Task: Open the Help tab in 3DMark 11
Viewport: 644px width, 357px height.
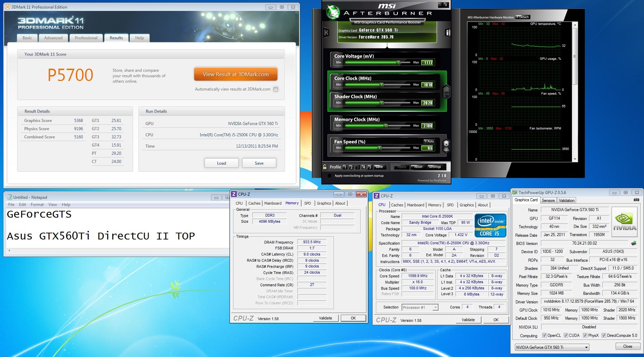Action: click(x=139, y=38)
